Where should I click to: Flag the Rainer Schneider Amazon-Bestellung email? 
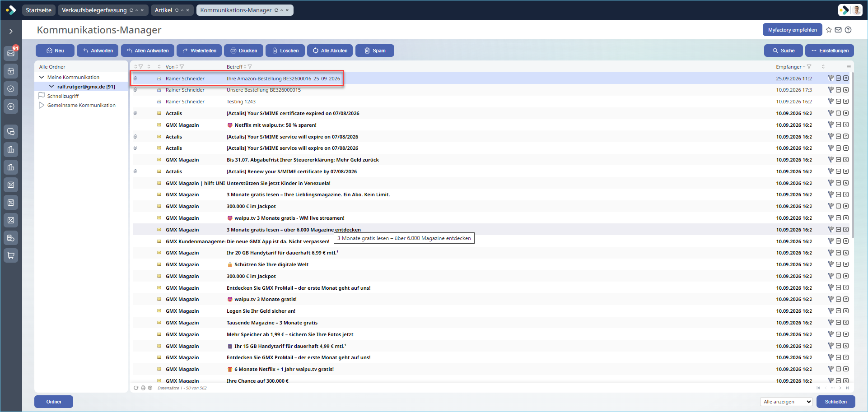click(831, 78)
